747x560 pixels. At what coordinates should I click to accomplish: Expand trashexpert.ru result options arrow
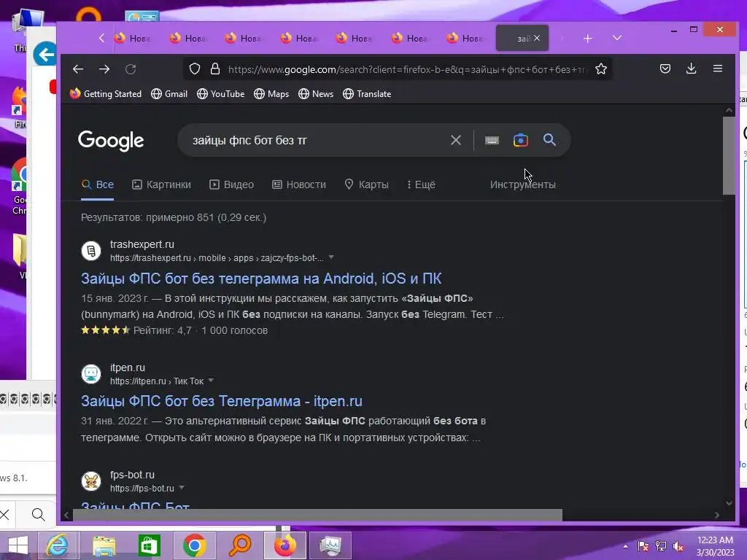(331, 257)
